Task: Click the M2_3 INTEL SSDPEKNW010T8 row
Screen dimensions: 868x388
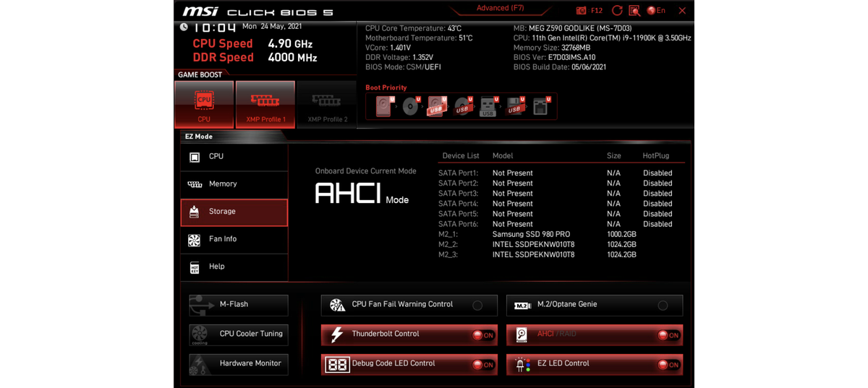Action: (x=537, y=255)
